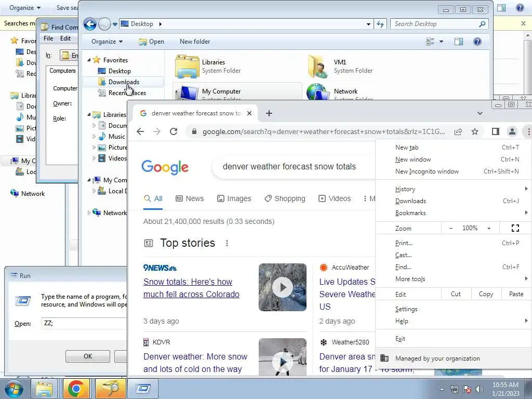Click Copy in Chrome Edit row
Image resolution: width=532 pixels, height=399 pixels.
point(486,294)
